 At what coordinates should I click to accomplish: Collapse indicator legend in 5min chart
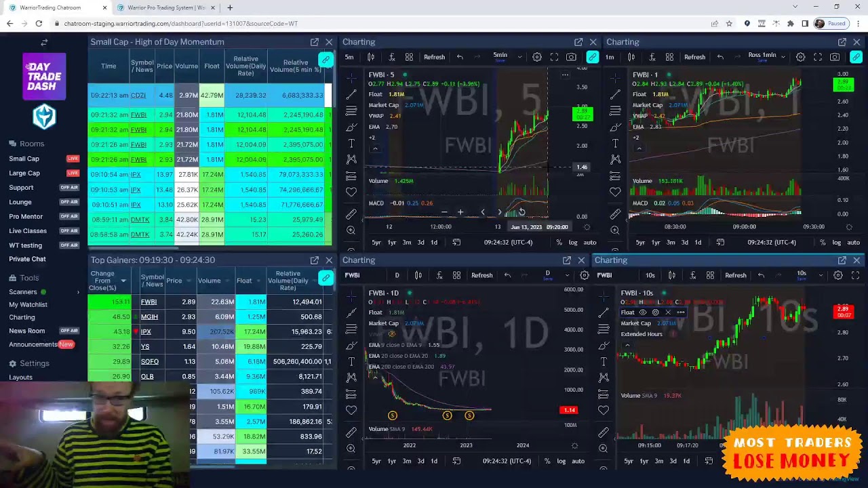[x=374, y=148]
